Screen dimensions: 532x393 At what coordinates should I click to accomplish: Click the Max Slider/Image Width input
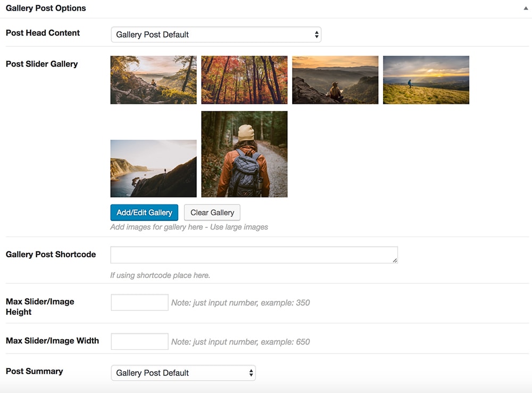(139, 341)
